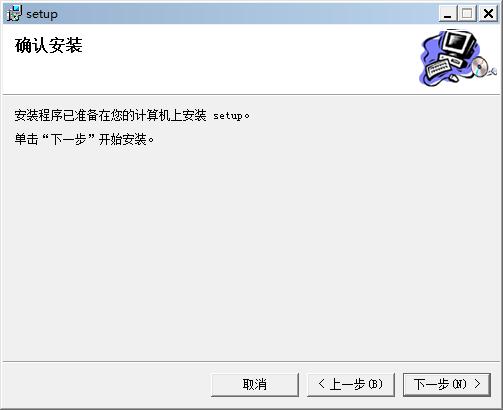Image resolution: width=503 pixels, height=410 pixels.
Task: Click the mouse in banner illustration
Action: 453,78
